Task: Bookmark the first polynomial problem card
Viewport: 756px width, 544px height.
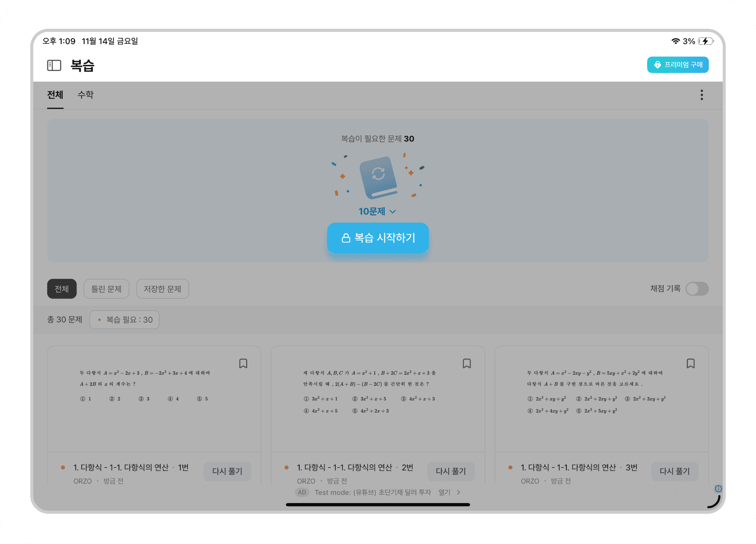Action: point(243,364)
